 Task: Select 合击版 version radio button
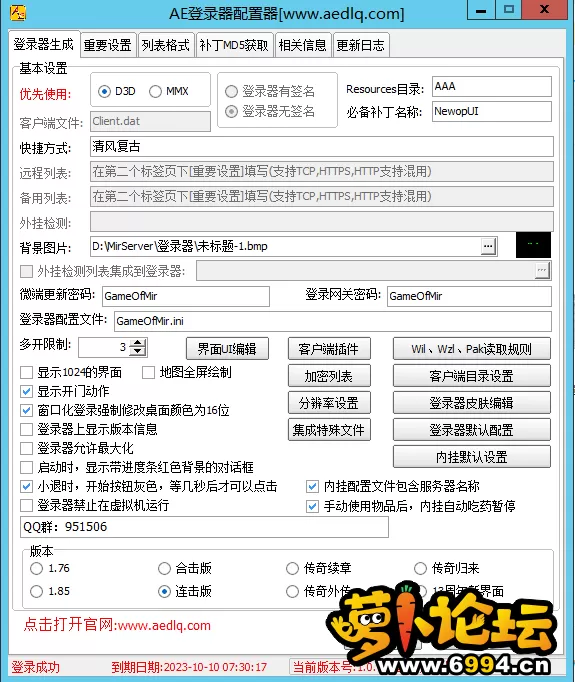point(164,568)
